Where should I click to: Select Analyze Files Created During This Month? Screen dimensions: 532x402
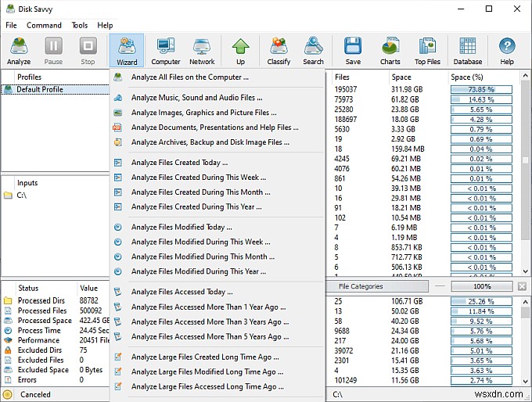(217, 192)
